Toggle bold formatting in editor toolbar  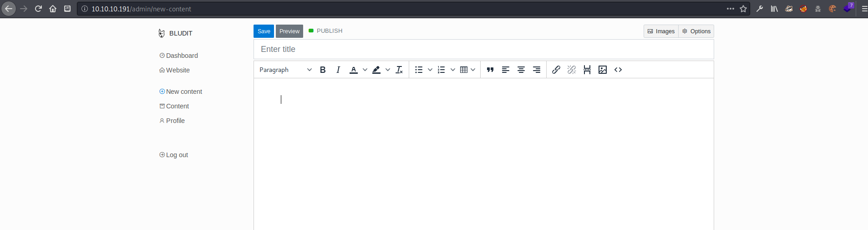click(x=323, y=70)
